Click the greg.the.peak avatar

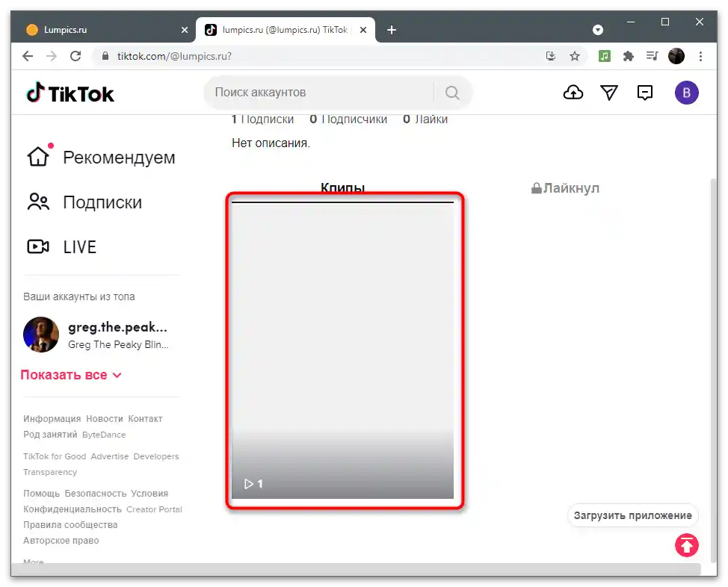click(41, 335)
